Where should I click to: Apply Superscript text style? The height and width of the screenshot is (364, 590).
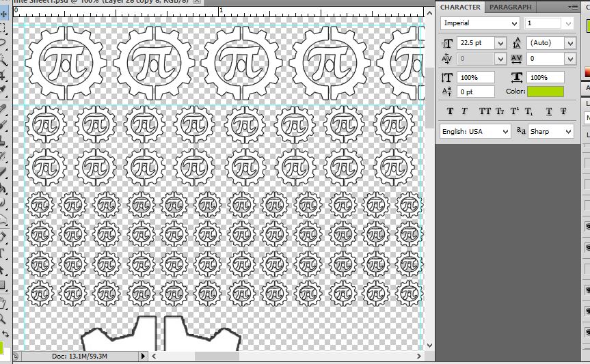tap(515, 111)
